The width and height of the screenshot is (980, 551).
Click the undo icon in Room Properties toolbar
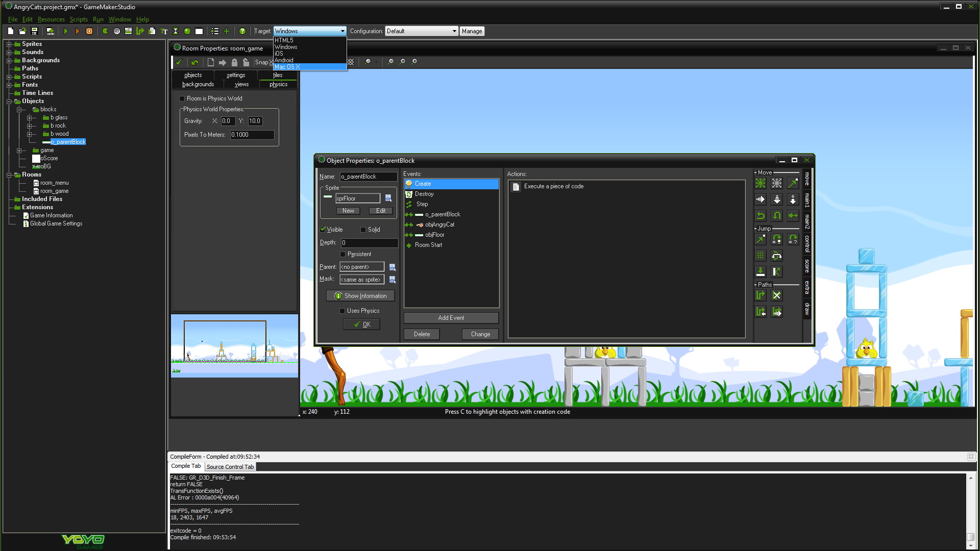(194, 62)
